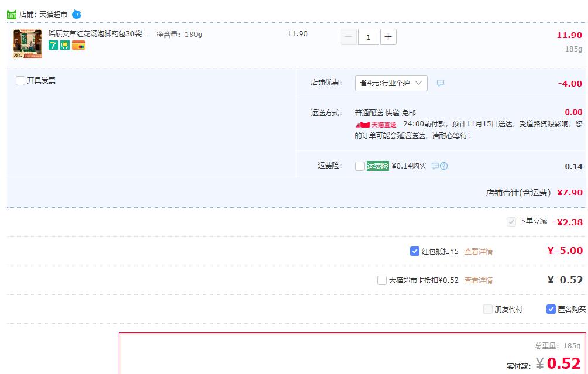The image size is (588, 374).
Task: Click the green 7-day return icon
Action: pyautogui.click(x=53, y=45)
